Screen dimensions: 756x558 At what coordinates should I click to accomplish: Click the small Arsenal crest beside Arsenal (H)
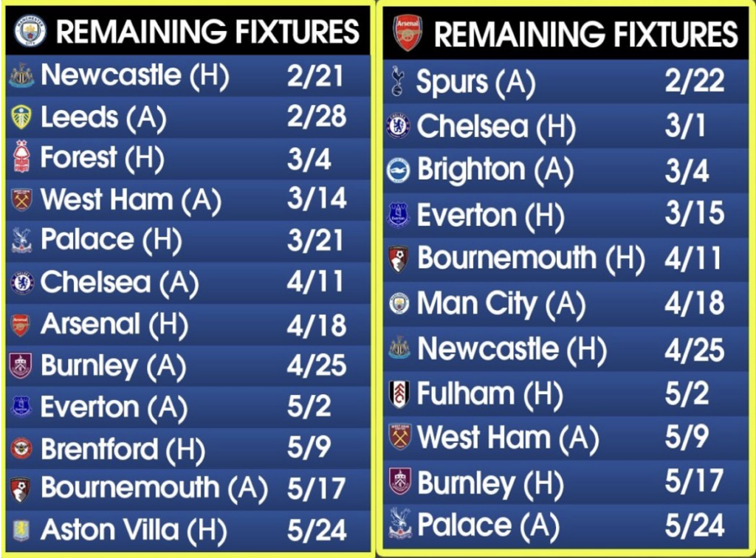(21, 324)
